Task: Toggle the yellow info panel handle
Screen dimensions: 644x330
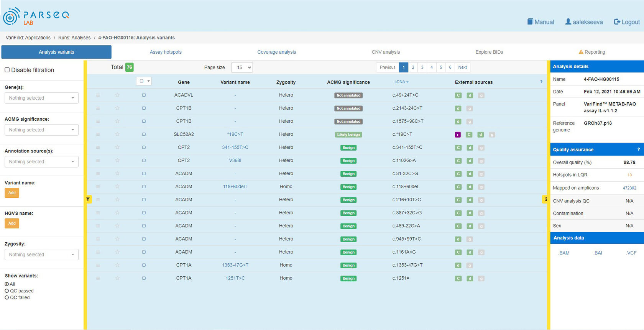Action: pyautogui.click(x=545, y=199)
